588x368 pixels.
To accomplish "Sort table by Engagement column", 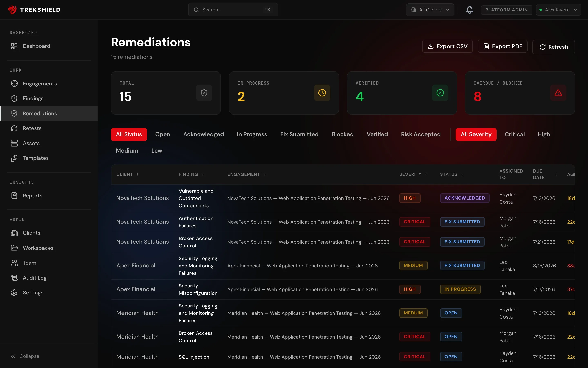I will (x=247, y=174).
